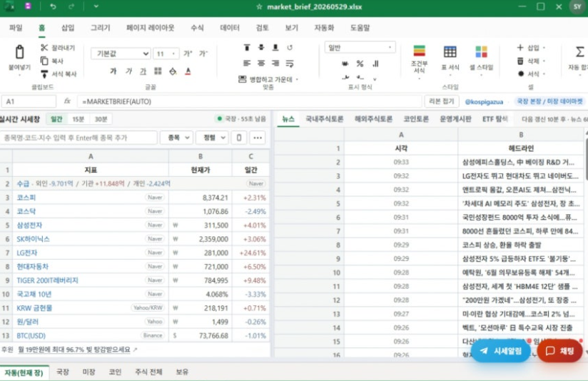Open the sponsor link 월 19만원에 최대 96.7%
Viewport: 588px width, 381px height.
coord(74,350)
